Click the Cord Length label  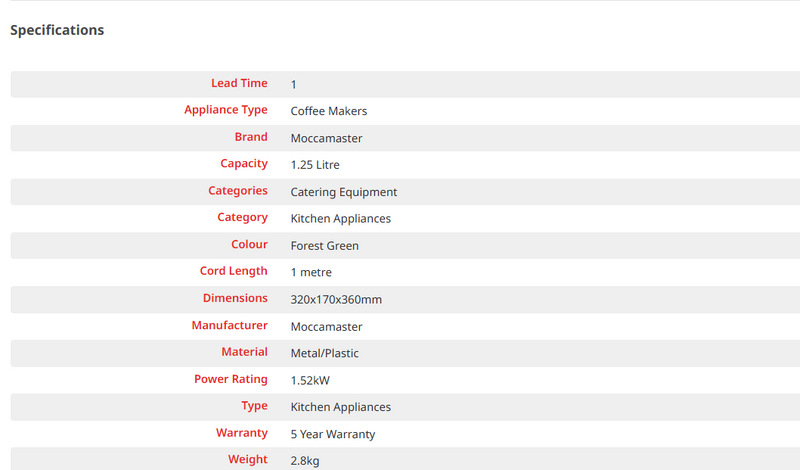click(x=234, y=271)
